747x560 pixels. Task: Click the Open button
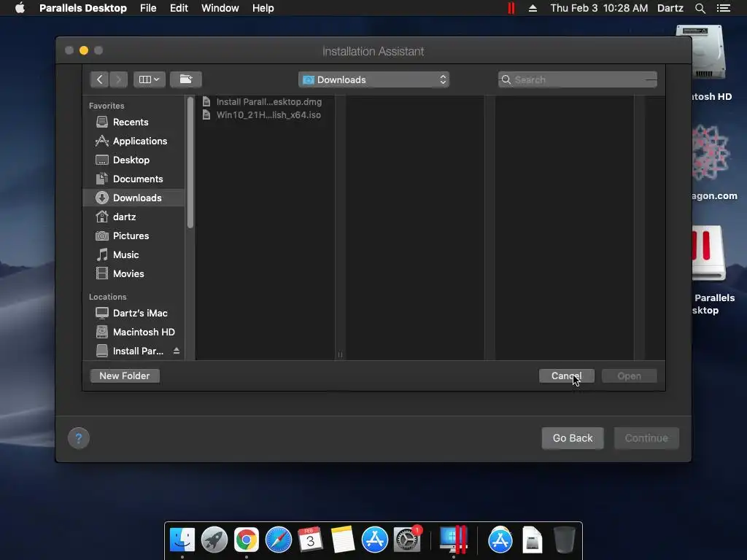(630, 376)
